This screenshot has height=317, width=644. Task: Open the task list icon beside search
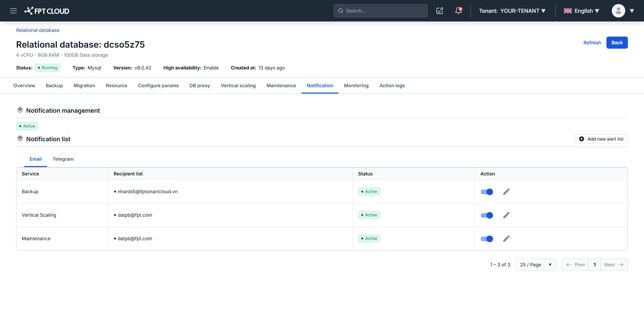(440, 11)
